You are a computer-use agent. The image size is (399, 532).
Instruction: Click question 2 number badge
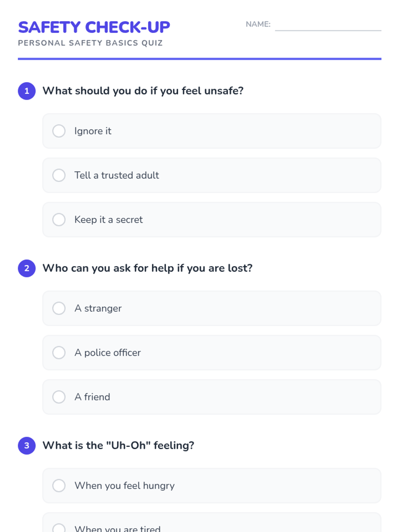pyautogui.click(x=27, y=268)
